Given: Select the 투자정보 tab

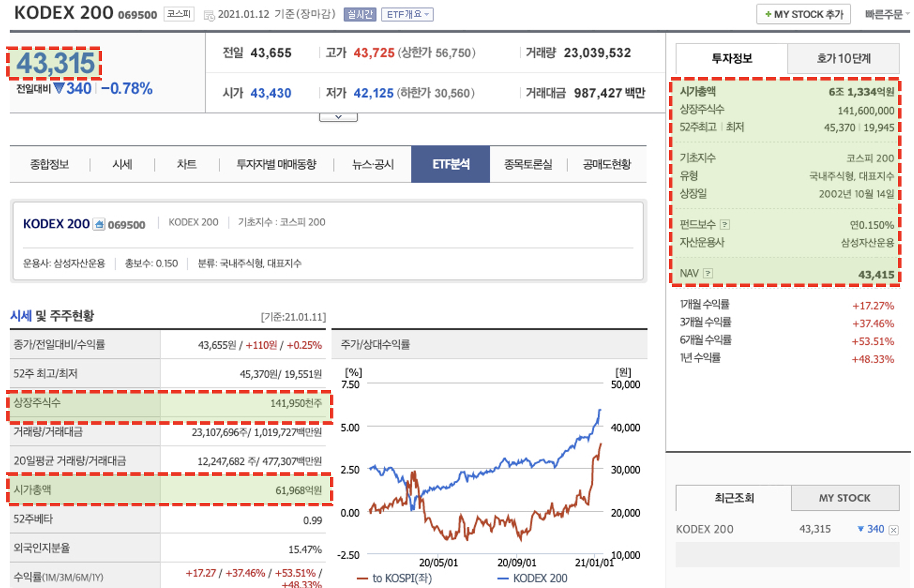Looking at the screenshot, I should (731, 58).
